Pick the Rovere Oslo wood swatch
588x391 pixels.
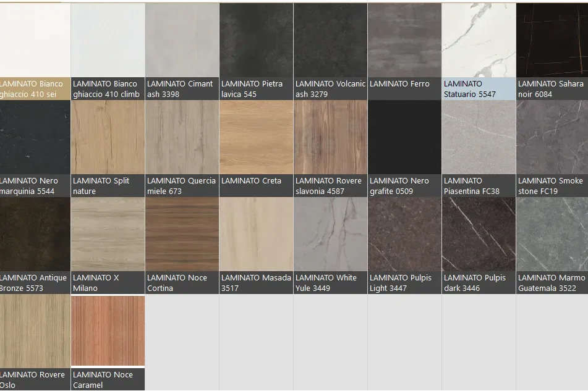tap(35, 331)
